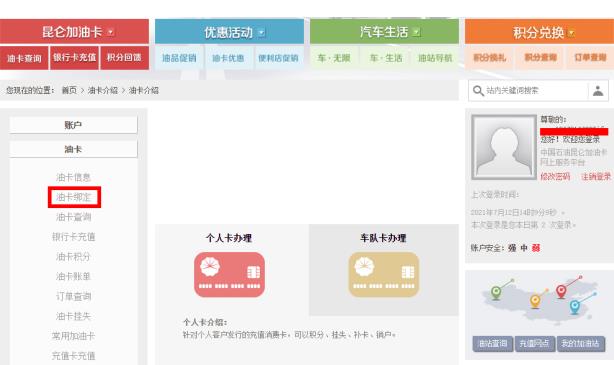Screen dimensions: 614x365
Task: Select 银行卡充值 in the red submenu
Action: tap(74, 58)
